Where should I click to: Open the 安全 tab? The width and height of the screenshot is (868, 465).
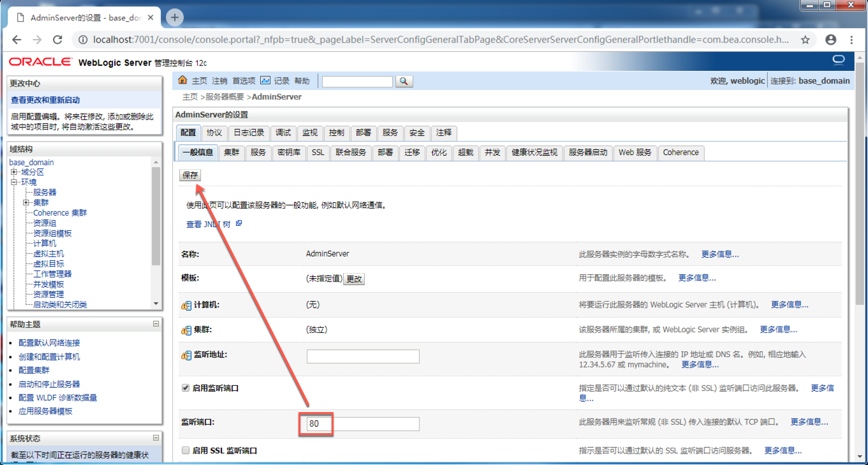[417, 133]
